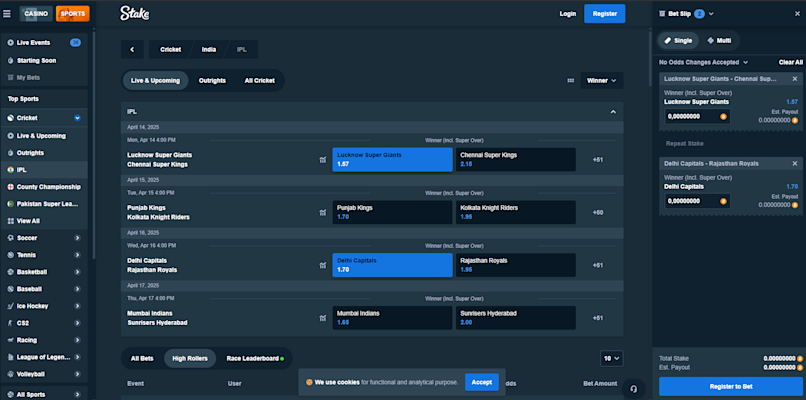806x400 pixels.
Task: Switch to the Casino section
Action: pyautogui.click(x=36, y=14)
